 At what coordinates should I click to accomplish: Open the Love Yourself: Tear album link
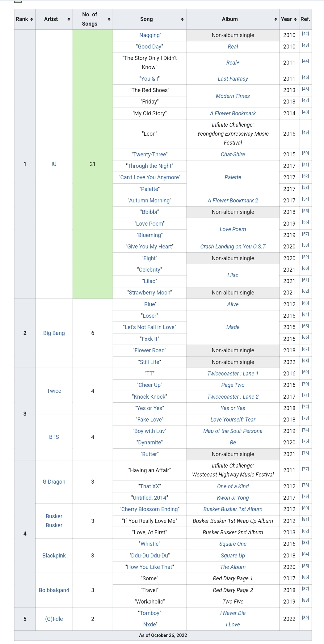tap(233, 420)
